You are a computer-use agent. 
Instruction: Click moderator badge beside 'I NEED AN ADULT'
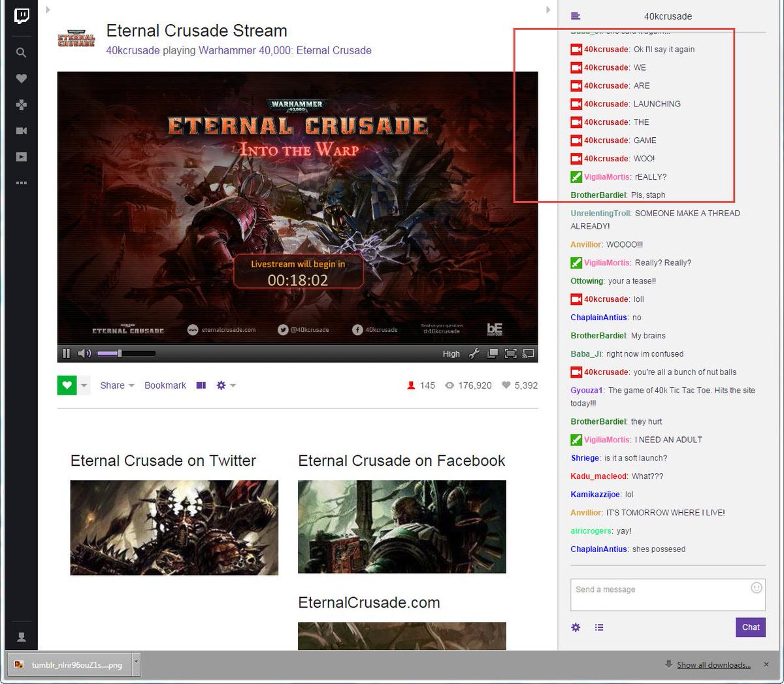576,440
